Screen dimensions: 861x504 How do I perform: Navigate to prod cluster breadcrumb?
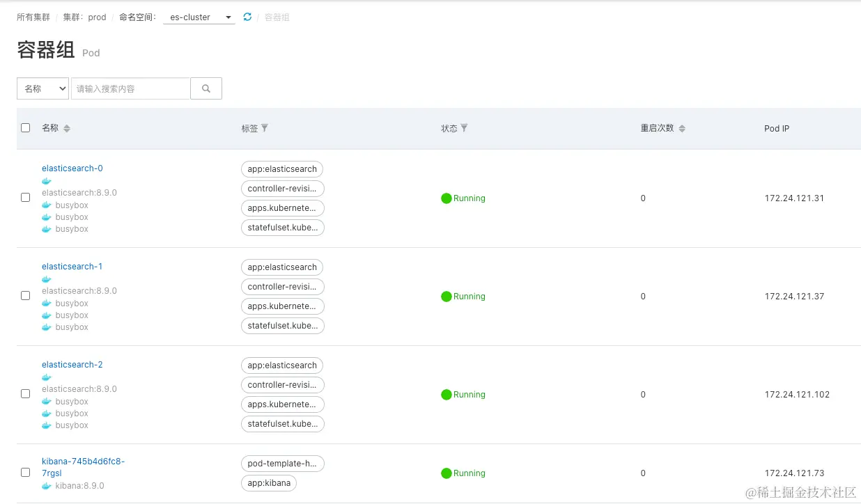[89, 17]
